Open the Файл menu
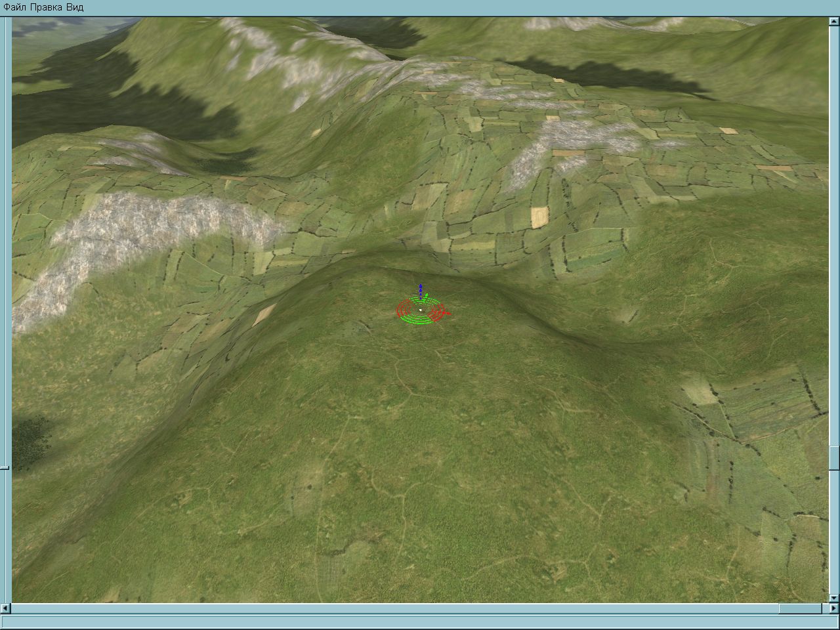 [15, 7]
